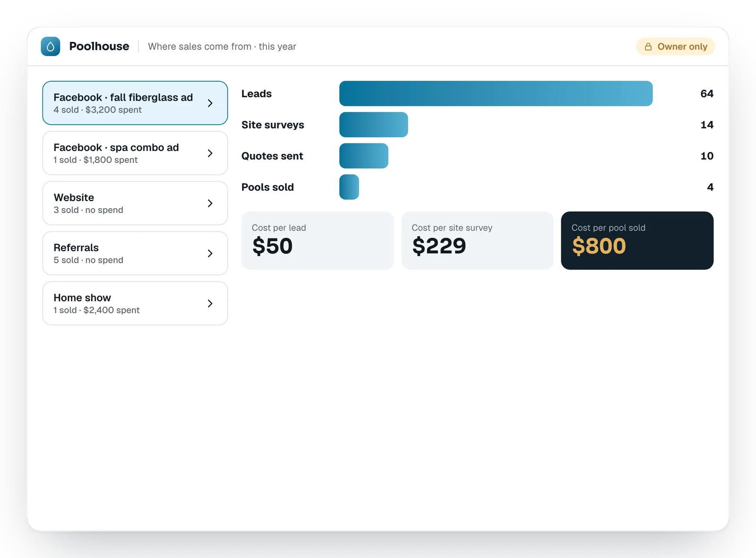Click the Poolhouse app title
The image size is (756, 558).
pos(99,46)
